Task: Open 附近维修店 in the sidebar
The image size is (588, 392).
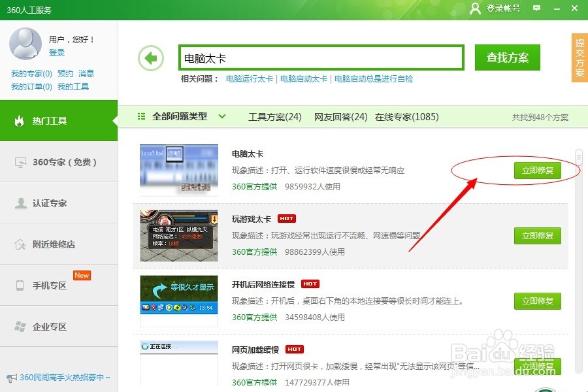Action: [x=59, y=244]
